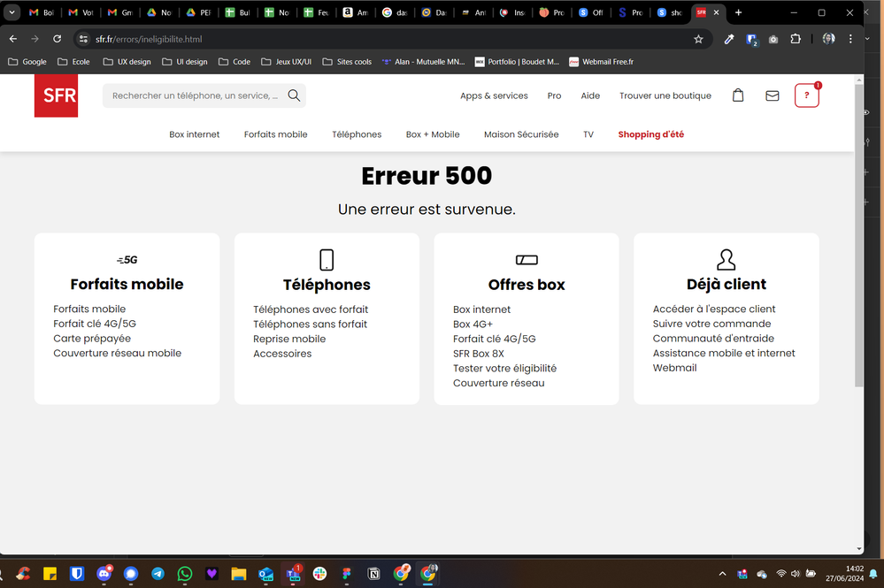Open the UX design bookmarks folder

pos(127,62)
